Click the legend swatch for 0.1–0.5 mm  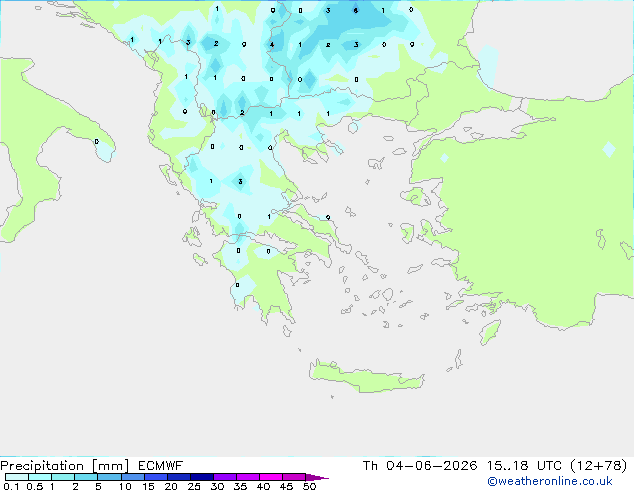(17, 477)
